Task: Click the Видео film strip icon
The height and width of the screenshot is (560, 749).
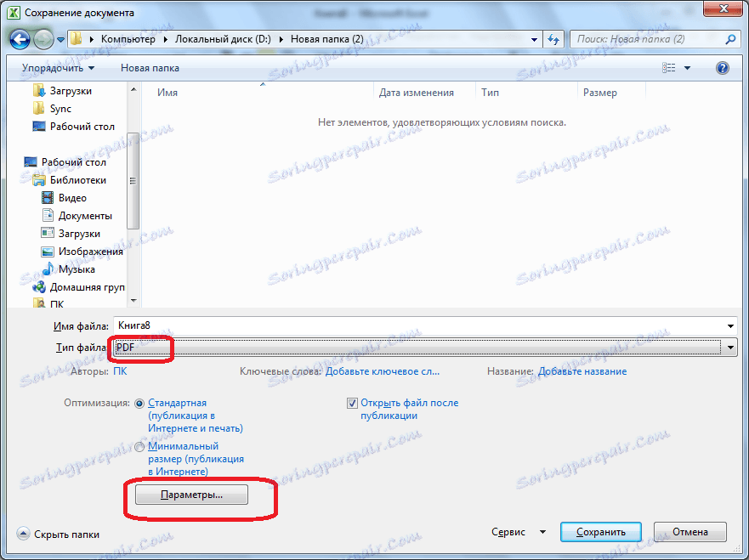Action: pos(48,198)
